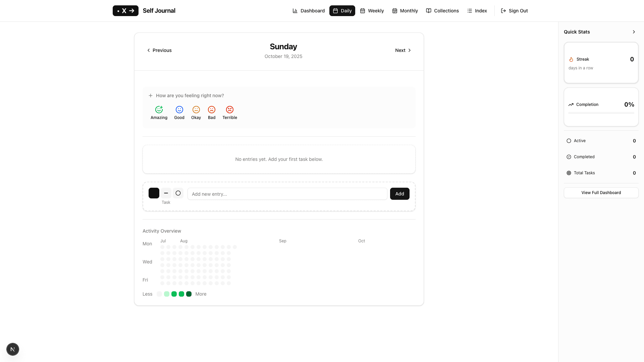Select the Good mood smiley
This screenshot has height=362, width=644.
[179, 110]
